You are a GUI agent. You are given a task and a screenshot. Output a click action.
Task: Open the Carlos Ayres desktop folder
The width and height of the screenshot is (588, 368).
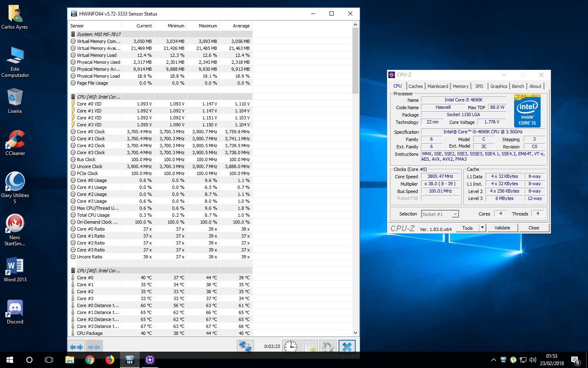coord(15,17)
